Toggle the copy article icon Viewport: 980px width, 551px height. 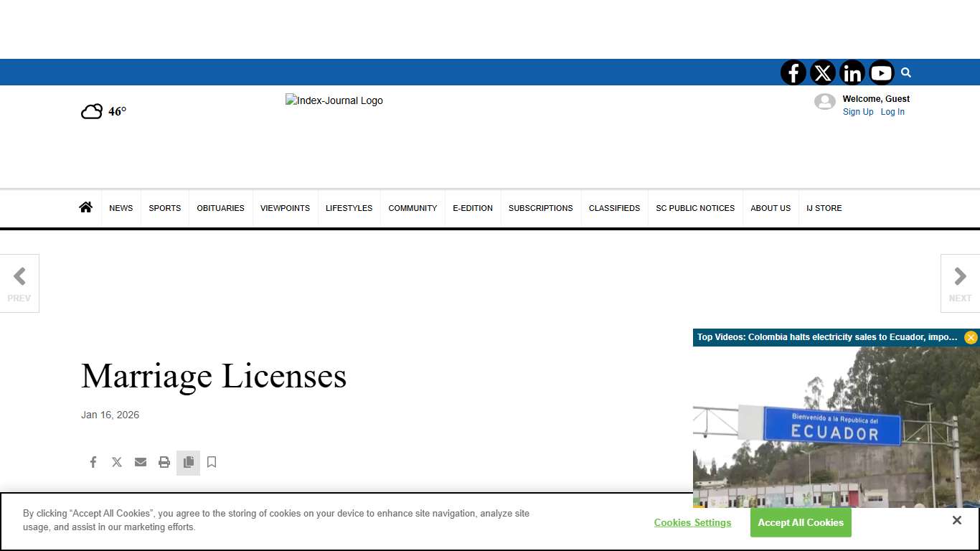pyautogui.click(x=188, y=462)
